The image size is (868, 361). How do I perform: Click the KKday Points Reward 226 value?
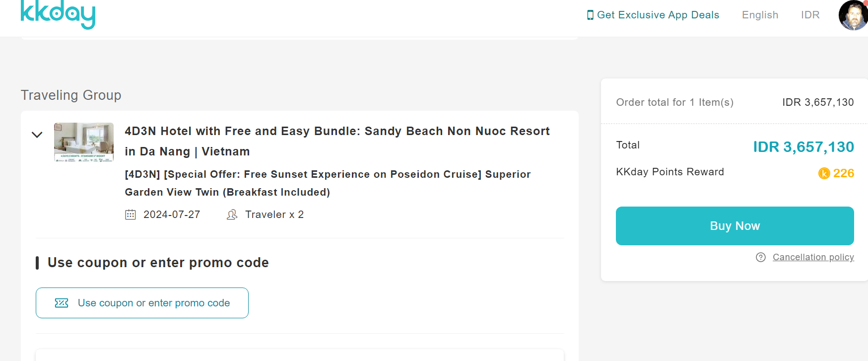tap(843, 173)
